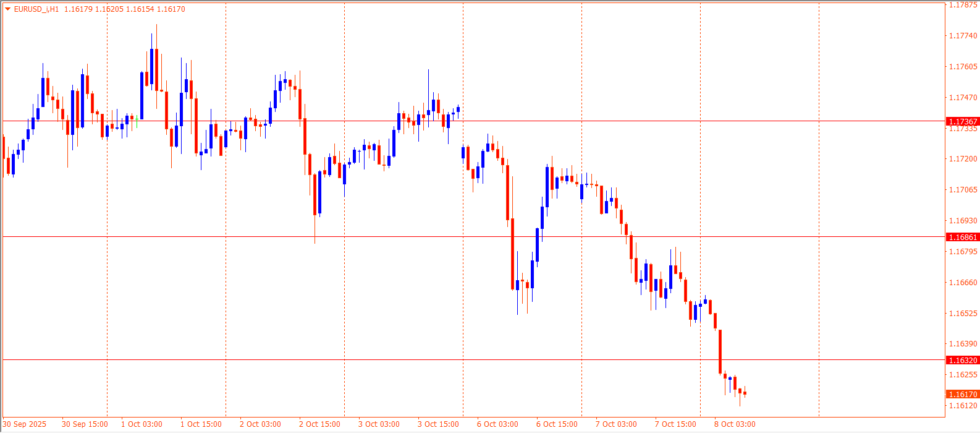
Task: Click the 1.17200 price scale label
Action: click(963, 159)
